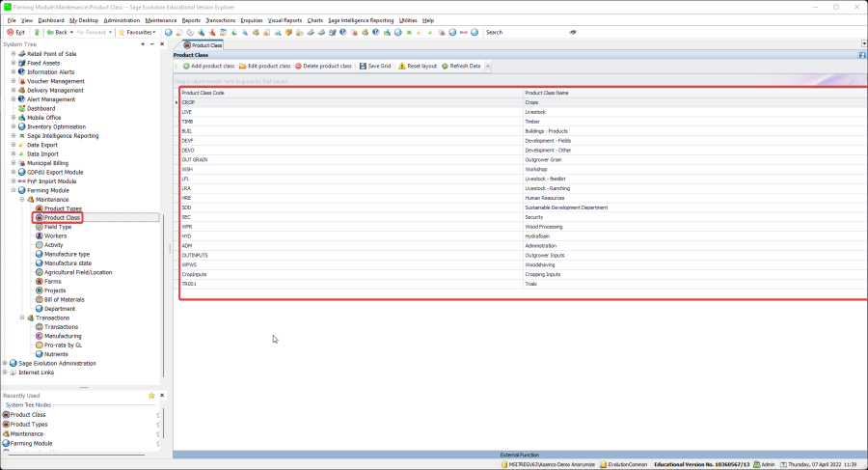Click the green up arrow navigation icon

click(37, 32)
